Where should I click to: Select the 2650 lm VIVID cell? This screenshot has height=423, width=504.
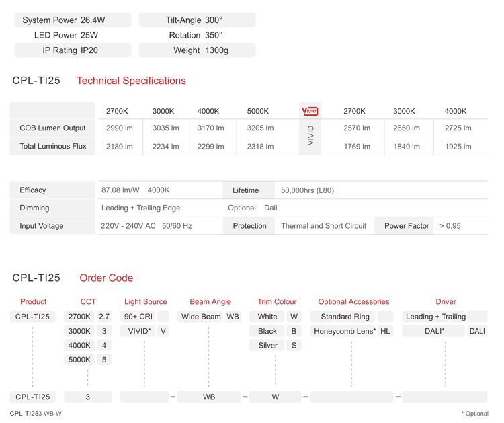[407, 128]
